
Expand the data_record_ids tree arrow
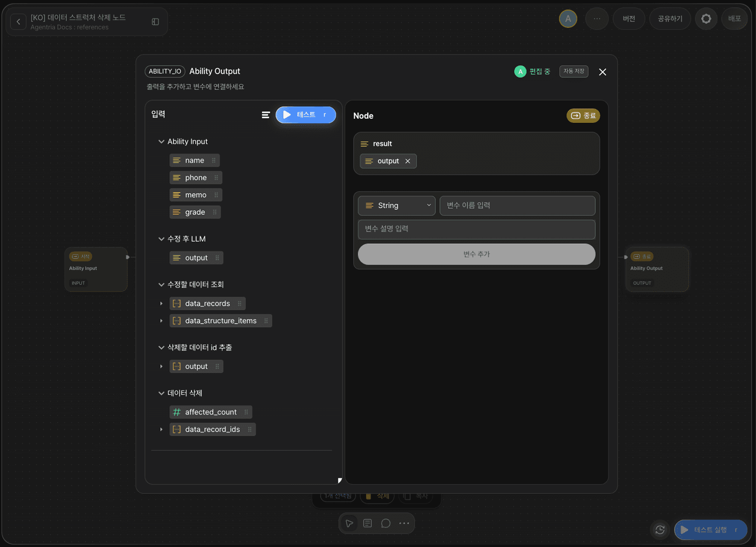(x=161, y=429)
